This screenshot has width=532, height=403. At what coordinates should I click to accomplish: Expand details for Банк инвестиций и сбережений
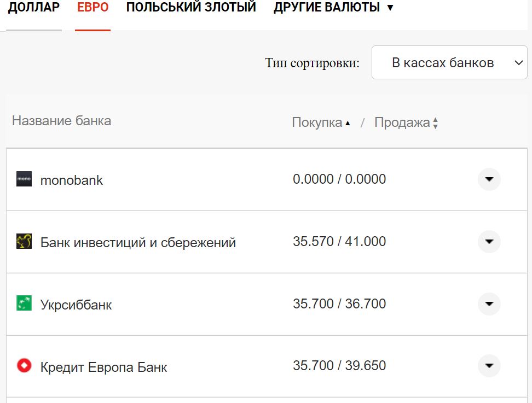pos(489,241)
